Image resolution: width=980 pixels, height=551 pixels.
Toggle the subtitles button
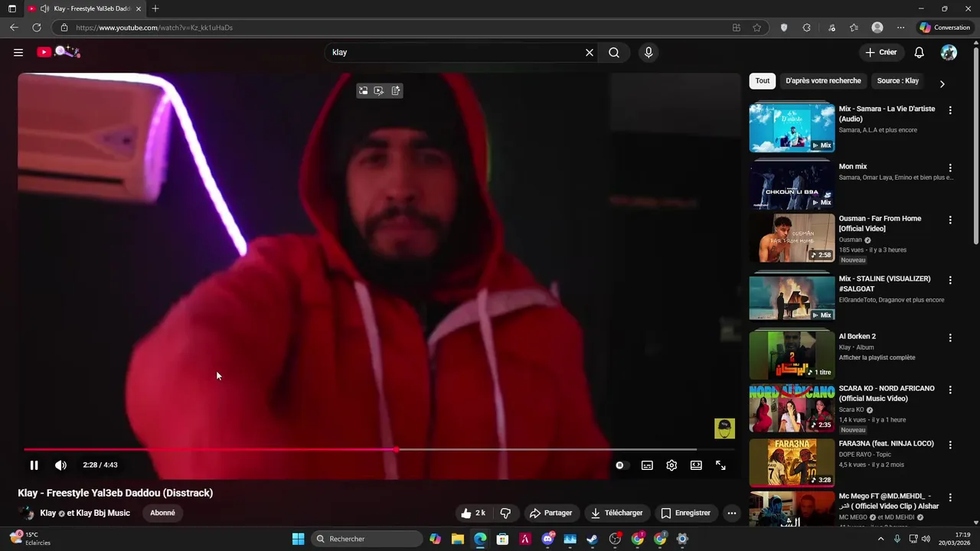click(647, 465)
